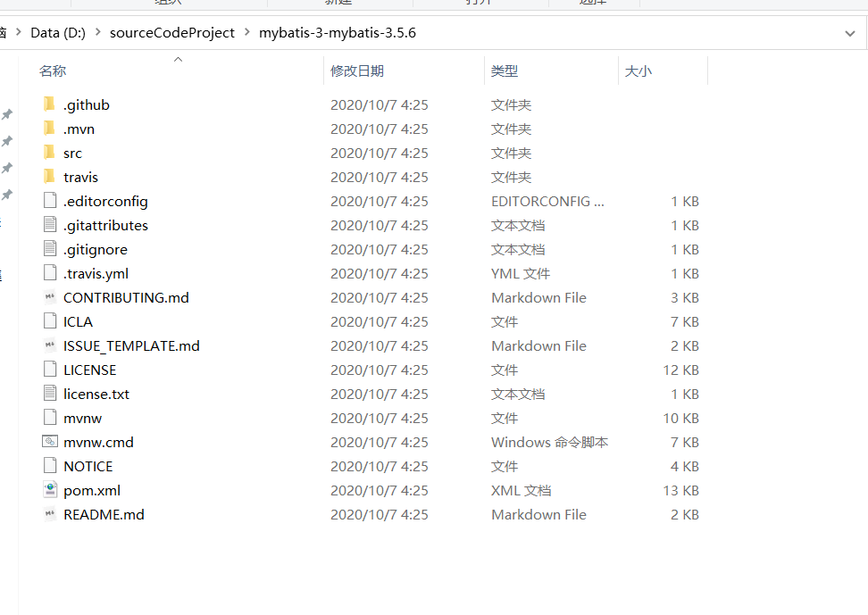This screenshot has height=615, width=868.
Task: Navigate to Data (D:) breadcrumb
Action: coord(58,33)
